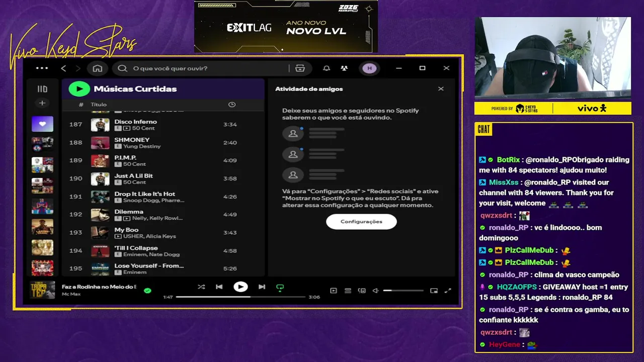Screen dimensions: 644x362
Task: Open connect to a device icon
Action: click(x=362, y=291)
